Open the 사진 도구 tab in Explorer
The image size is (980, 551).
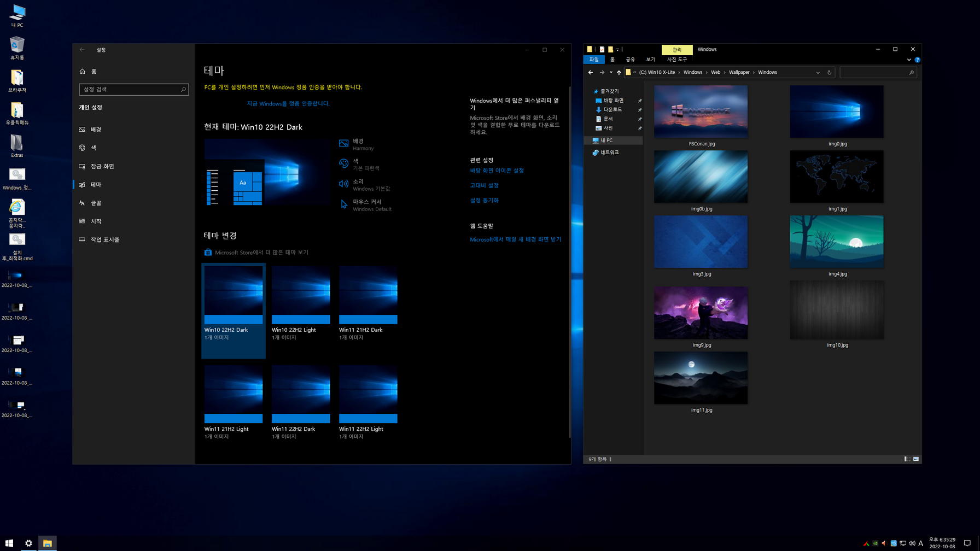point(677,60)
